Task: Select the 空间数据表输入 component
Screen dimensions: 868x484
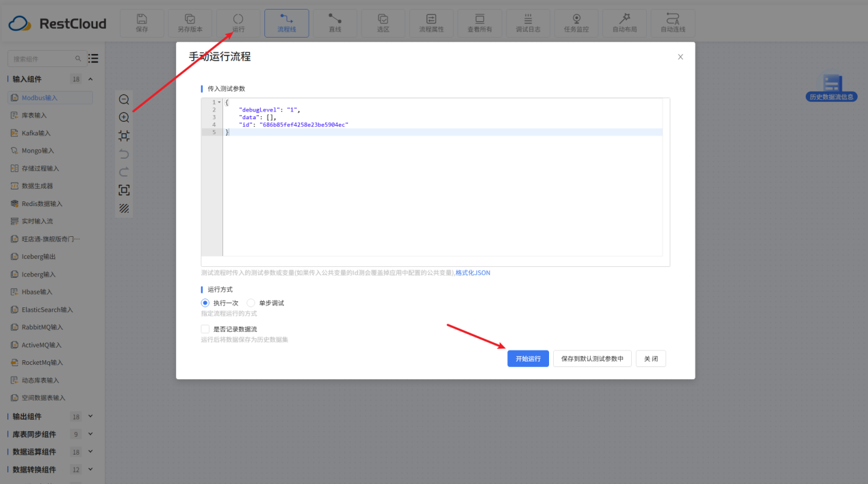Action: 50,398
